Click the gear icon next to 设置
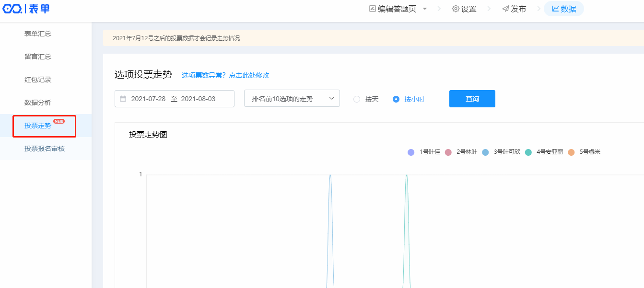The height and width of the screenshot is (288, 644). tap(456, 9)
